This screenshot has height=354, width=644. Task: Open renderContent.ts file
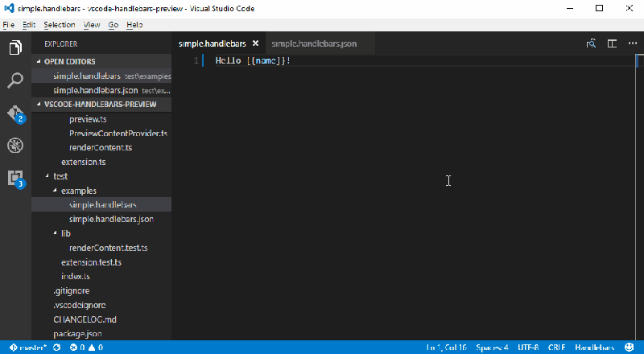click(x=101, y=147)
